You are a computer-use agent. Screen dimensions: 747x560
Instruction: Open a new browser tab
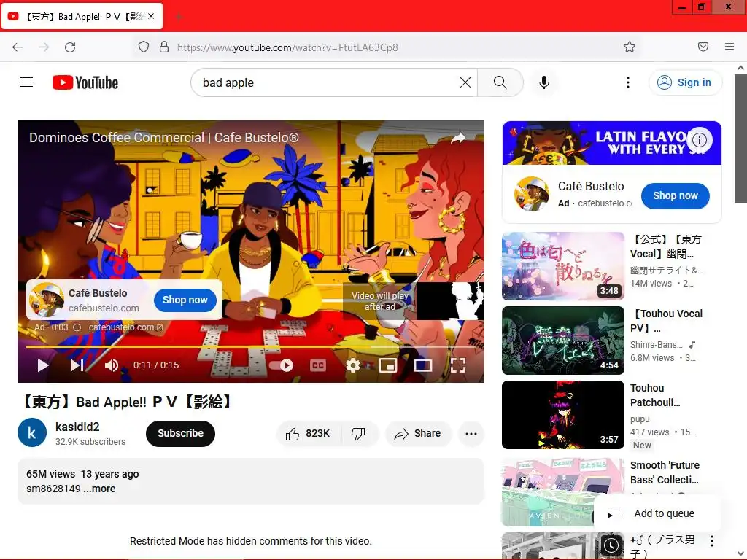(179, 17)
